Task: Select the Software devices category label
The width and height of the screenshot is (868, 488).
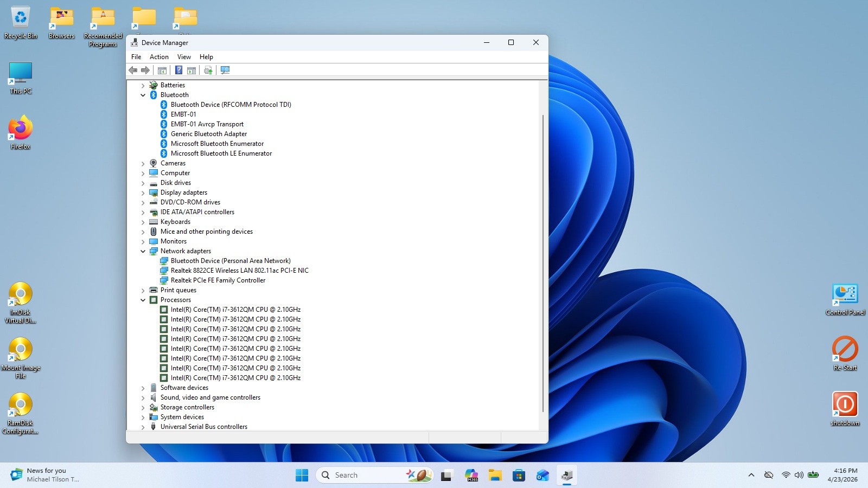Action: point(184,388)
